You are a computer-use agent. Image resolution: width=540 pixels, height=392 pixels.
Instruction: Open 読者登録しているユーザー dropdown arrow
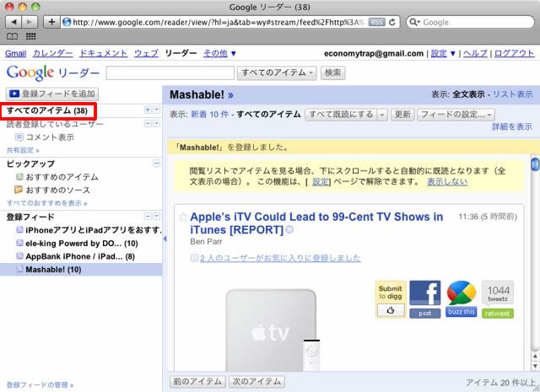point(157,123)
